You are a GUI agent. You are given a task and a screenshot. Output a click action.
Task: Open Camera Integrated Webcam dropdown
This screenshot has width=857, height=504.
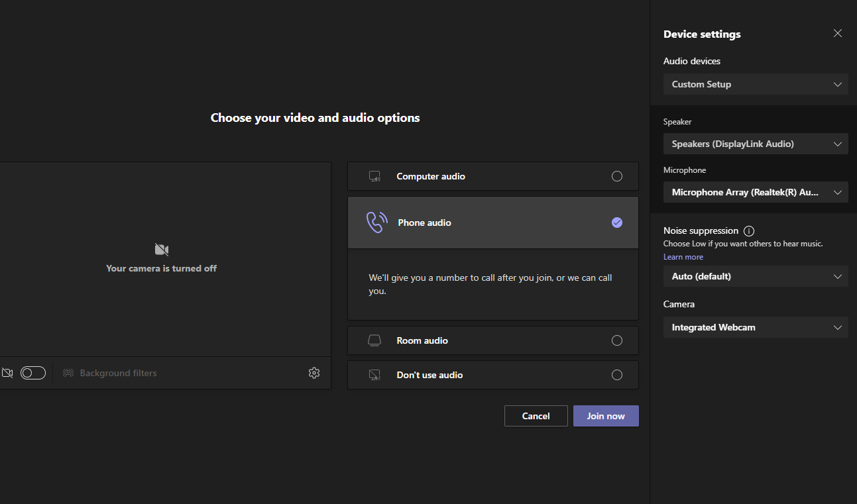[x=756, y=327]
